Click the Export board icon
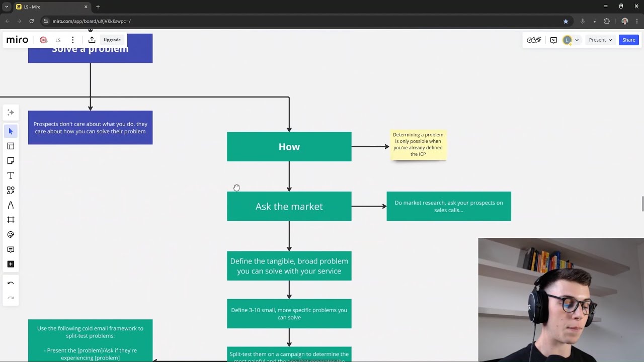The height and width of the screenshot is (362, 644). pos(92,40)
